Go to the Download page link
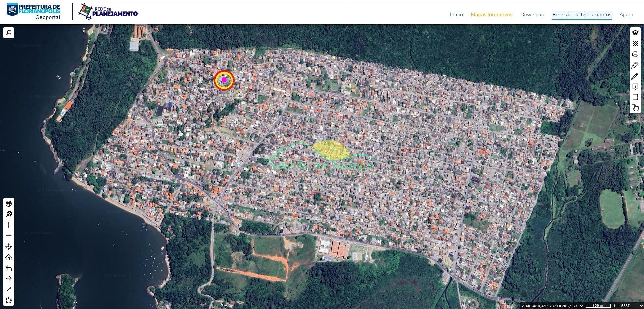 [x=532, y=15]
